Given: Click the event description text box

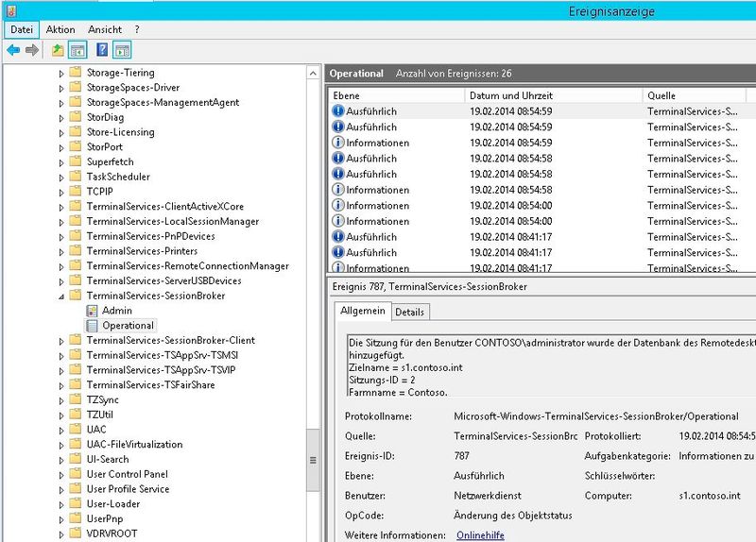Looking at the screenshot, I should click(551, 366).
